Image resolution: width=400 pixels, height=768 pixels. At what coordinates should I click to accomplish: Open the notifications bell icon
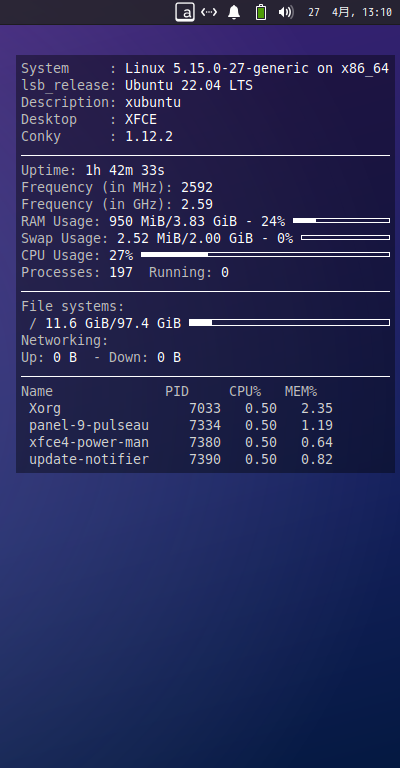pyautogui.click(x=234, y=12)
